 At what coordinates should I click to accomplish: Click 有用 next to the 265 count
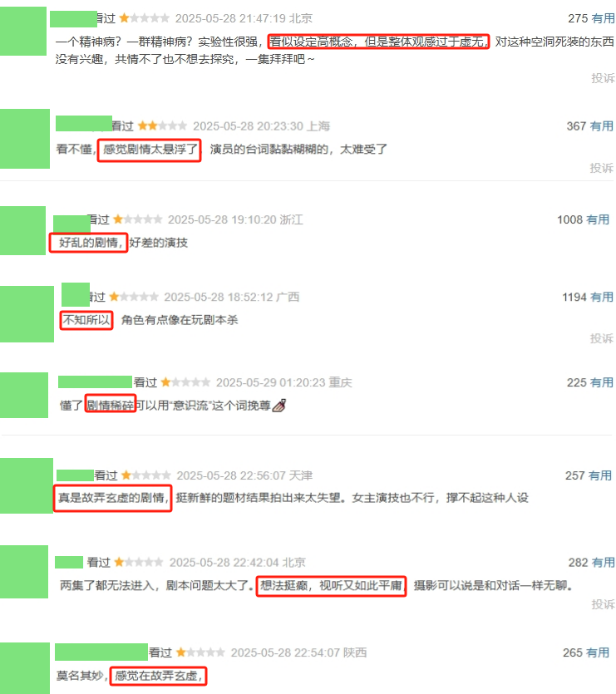598,652
